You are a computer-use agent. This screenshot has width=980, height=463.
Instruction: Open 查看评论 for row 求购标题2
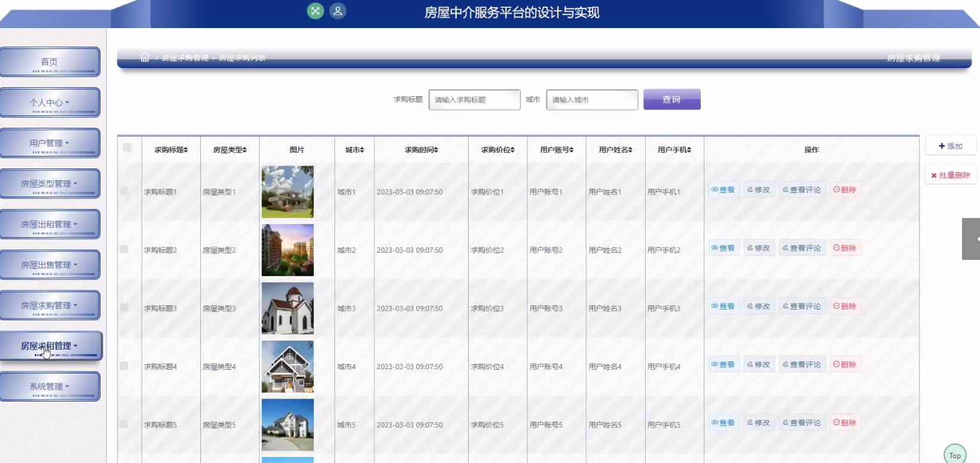click(802, 248)
